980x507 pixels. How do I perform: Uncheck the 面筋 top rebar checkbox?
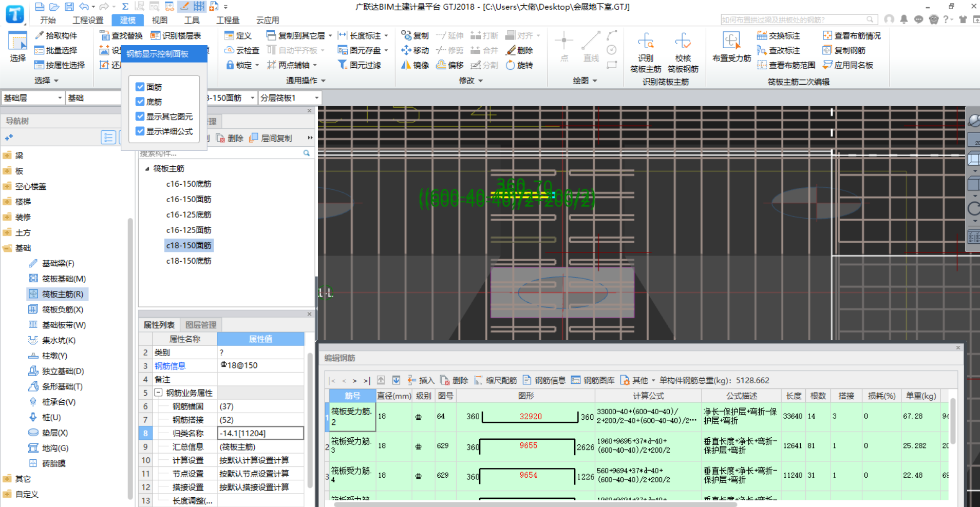click(140, 87)
